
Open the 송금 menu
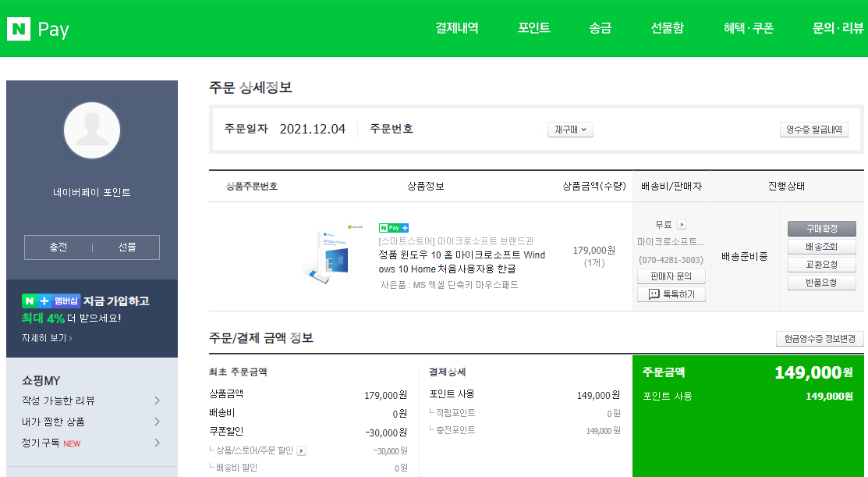pyautogui.click(x=600, y=27)
